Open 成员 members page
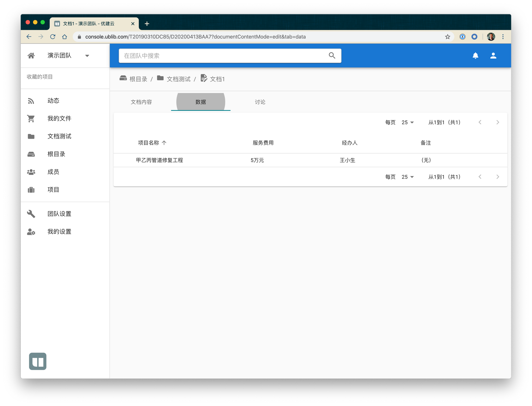The width and height of the screenshot is (532, 406). [x=53, y=172]
